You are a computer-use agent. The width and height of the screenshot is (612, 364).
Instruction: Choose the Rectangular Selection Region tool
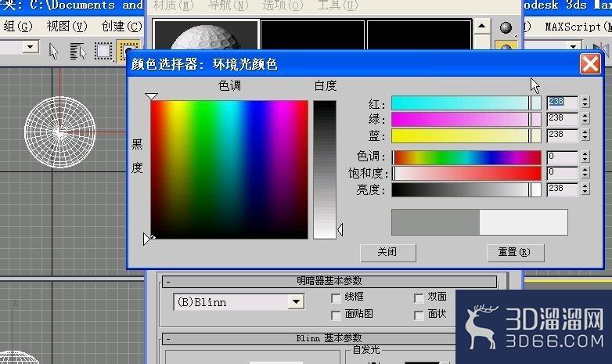[x=103, y=51]
